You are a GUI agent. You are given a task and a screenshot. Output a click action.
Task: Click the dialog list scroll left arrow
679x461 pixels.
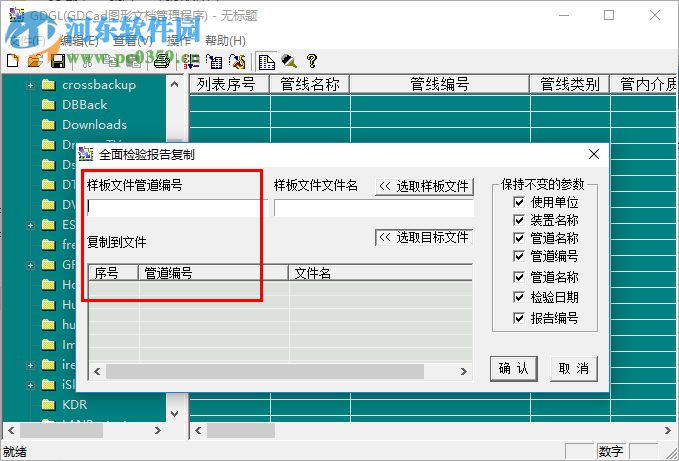[97, 371]
